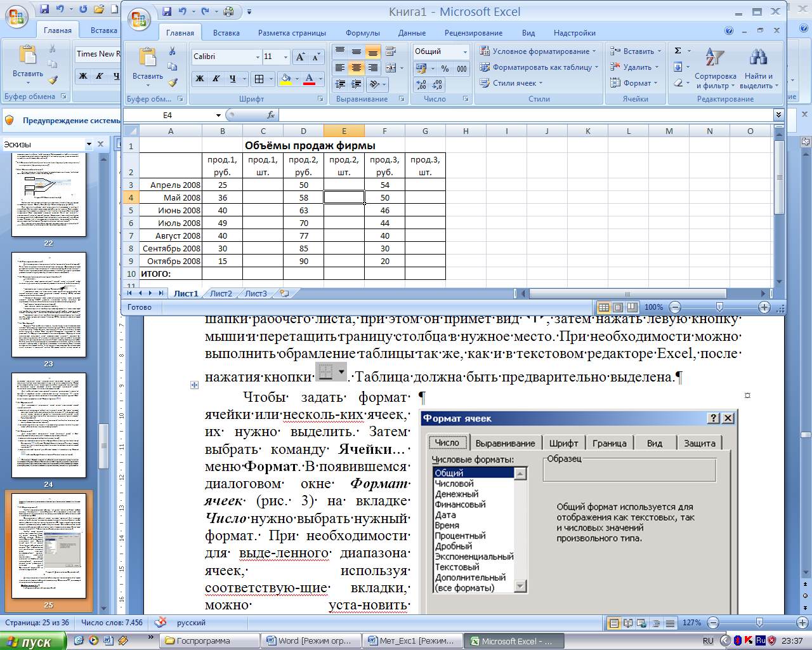Toggle Italic К in Excel ribbon
This screenshot has height=650, width=812.
(x=216, y=79)
